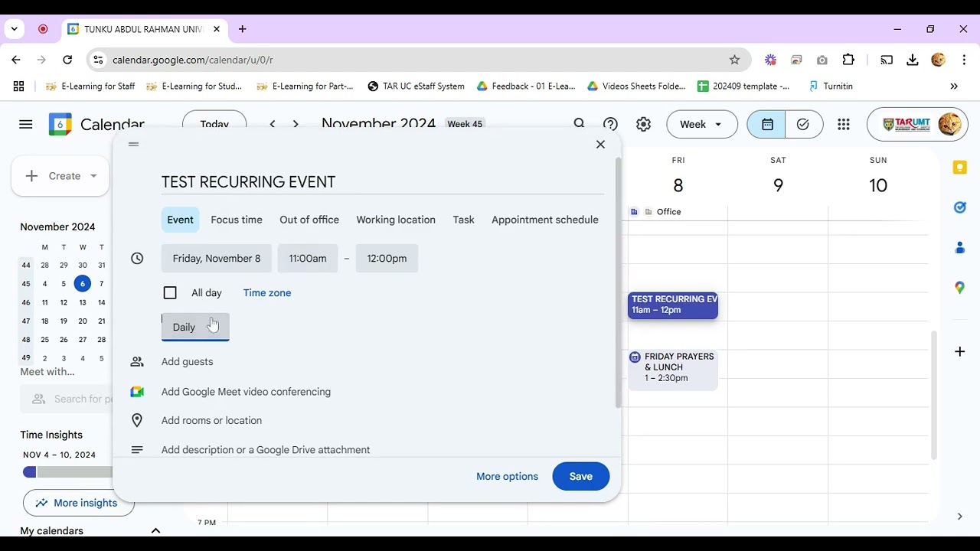Open Chrome downloads icon
The image size is (980, 551).
coord(912,60)
